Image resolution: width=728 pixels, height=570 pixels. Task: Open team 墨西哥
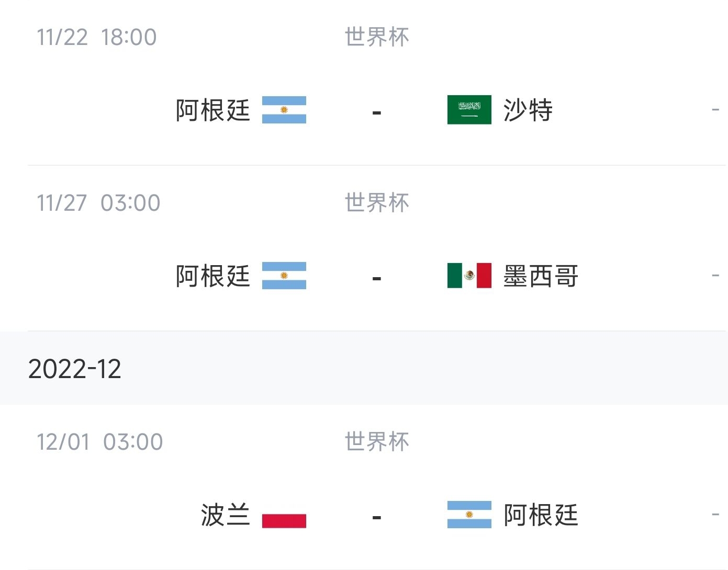click(541, 276)
